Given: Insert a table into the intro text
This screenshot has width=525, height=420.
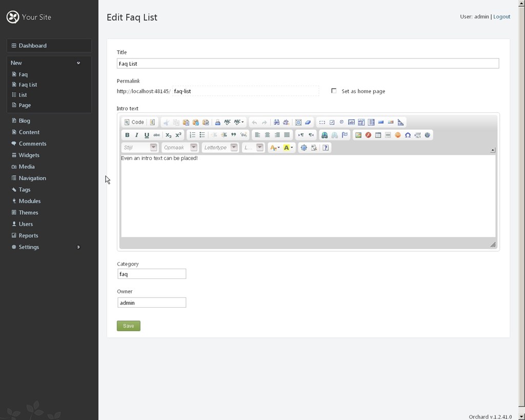Looking at the screenshot, I should [378, 135].
